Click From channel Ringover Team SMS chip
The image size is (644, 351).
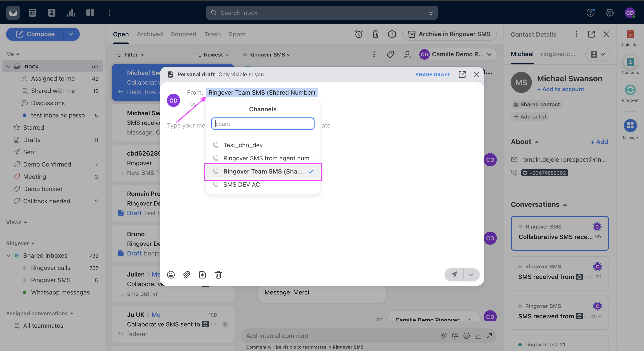click(262, 92)
